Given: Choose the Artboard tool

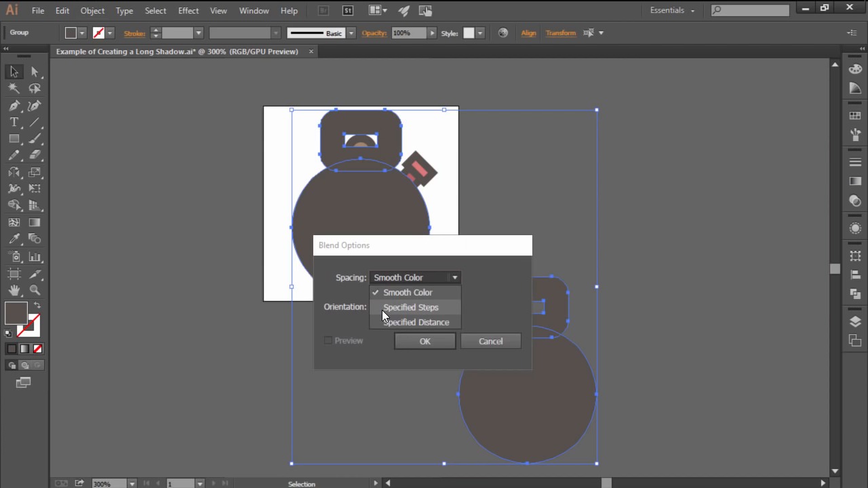Looking at the screenshot, I should click(x=14, y=273).
